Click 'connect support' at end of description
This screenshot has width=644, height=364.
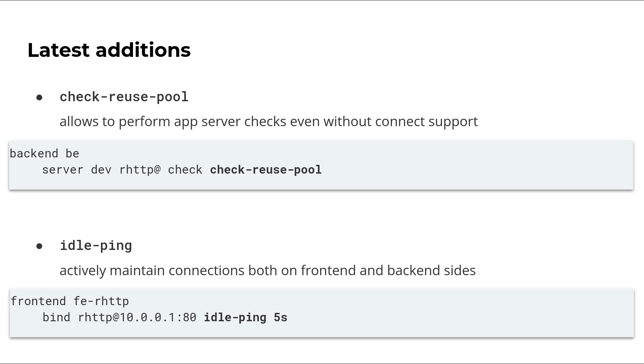click(427, 121)
